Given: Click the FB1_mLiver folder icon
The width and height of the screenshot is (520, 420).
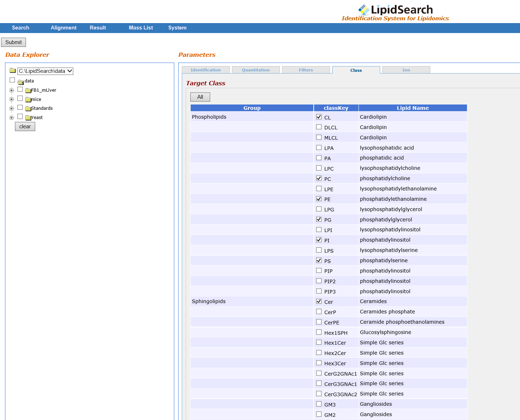Looking at the screenshot, I should point(28,90).
